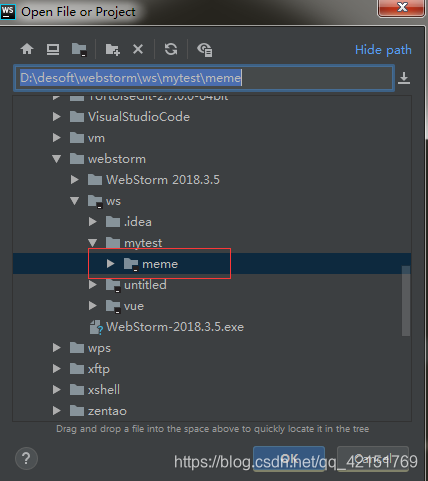428x481 pixels.
Task: Expand the zentao folder arrow
Action: [x=57, y=411]
